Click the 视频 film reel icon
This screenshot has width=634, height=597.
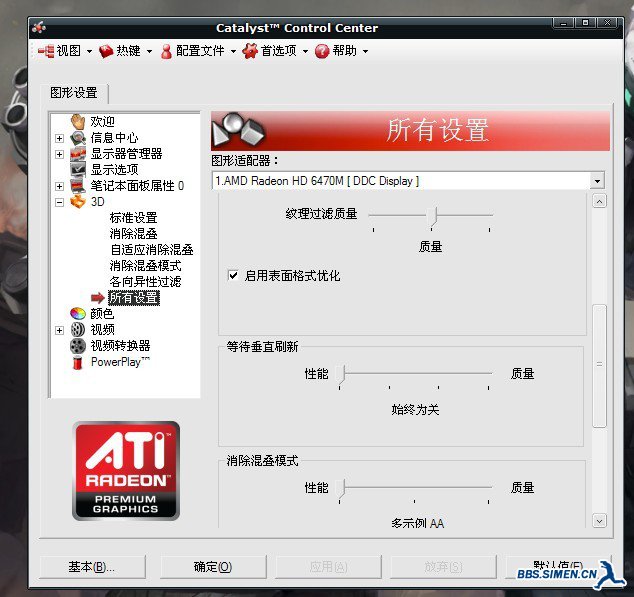click(x=78, y=330)
